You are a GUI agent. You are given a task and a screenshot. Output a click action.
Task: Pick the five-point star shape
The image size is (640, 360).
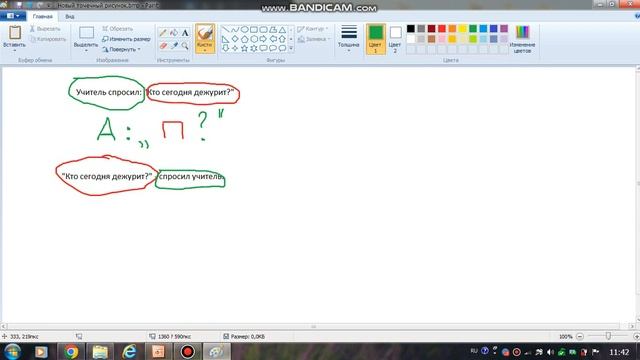pos(244,48)
